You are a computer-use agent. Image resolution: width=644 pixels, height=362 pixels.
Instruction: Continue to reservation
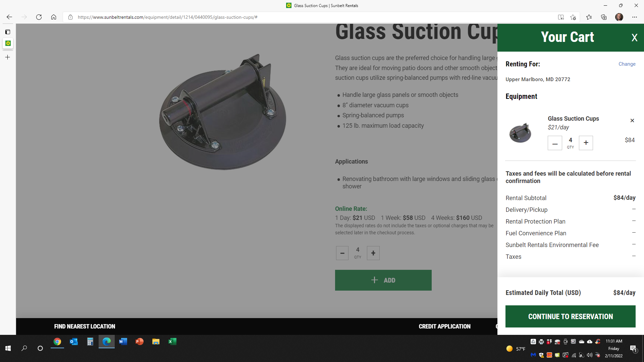pos(570,316)
